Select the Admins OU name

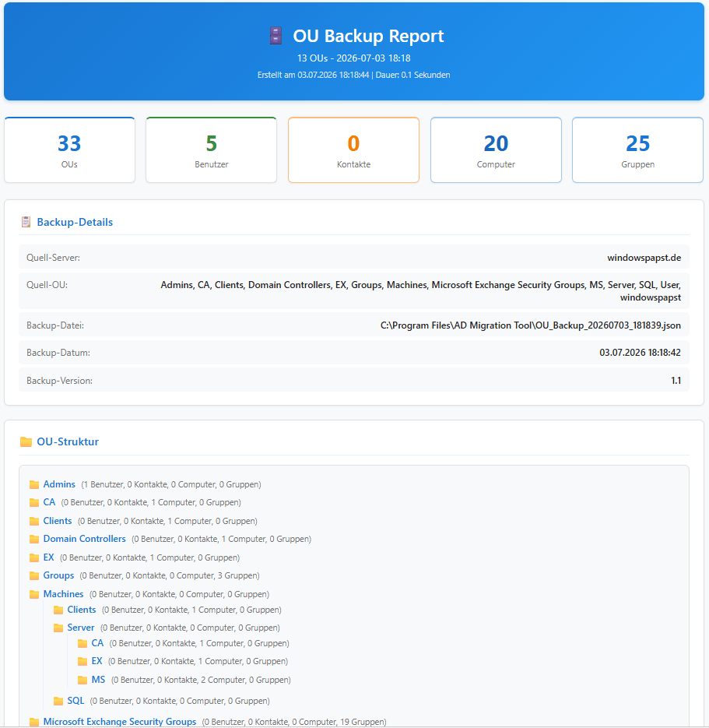(59, 484)
